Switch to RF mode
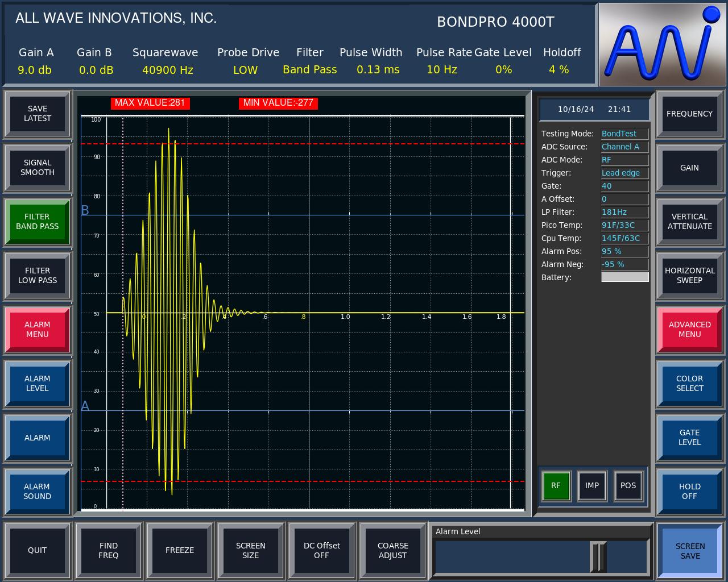728x582 pixels. point(556,486)
